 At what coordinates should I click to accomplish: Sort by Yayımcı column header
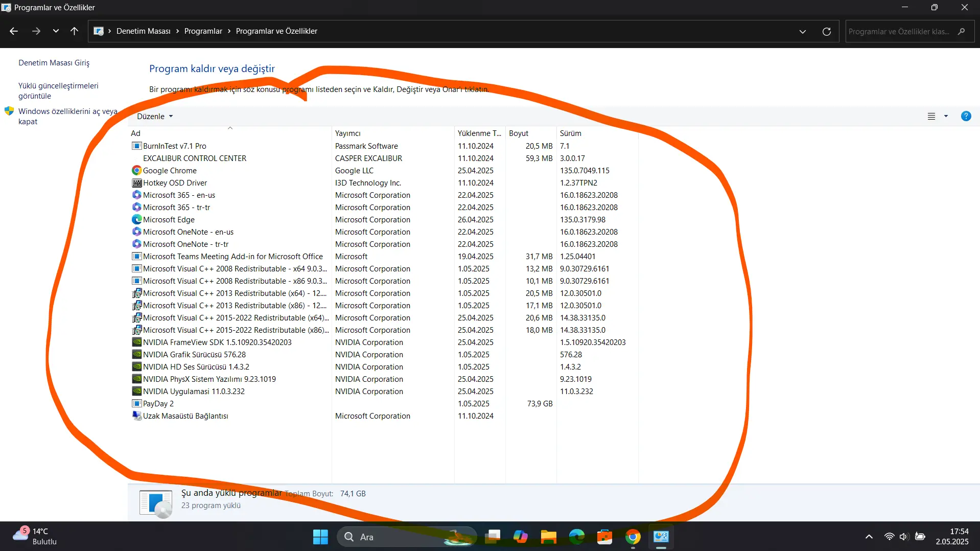(x=393, y=133)
